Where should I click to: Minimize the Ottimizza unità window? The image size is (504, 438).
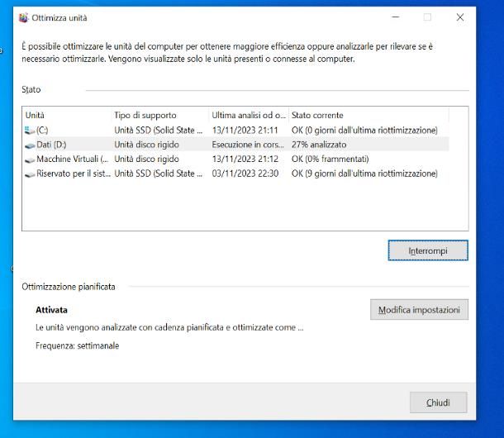point(396,17)
